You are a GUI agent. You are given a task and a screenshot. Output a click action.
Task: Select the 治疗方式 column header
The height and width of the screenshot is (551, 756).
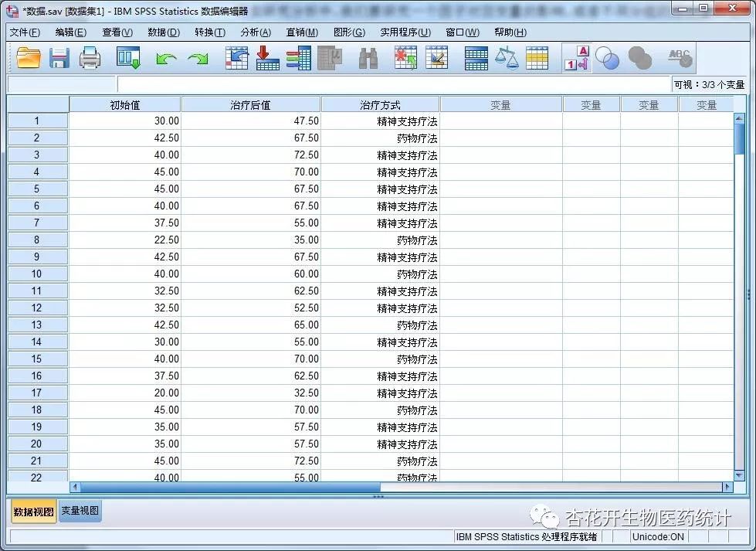click(x=381, y=104)
